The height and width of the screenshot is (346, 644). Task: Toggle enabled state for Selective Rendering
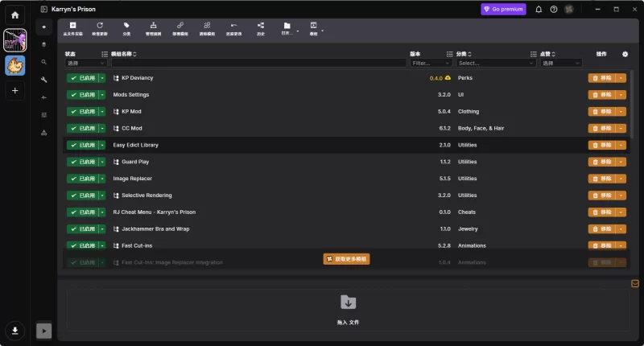[x=83, y=196]
